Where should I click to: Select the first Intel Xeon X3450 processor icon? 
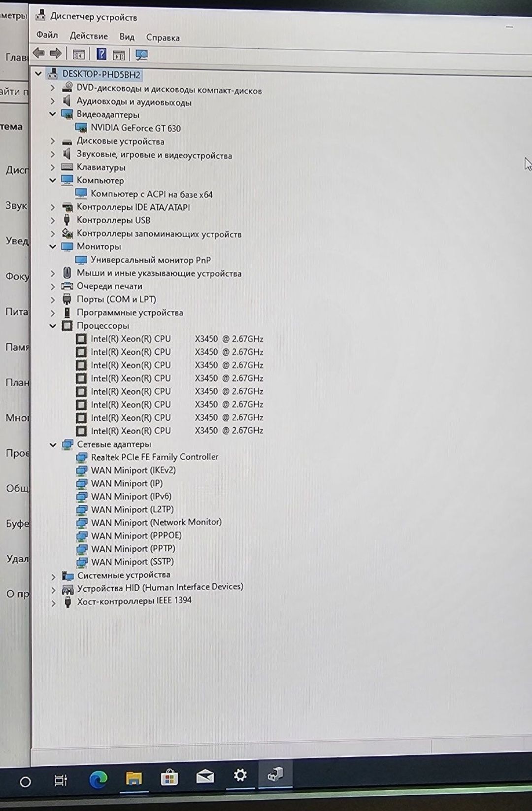[x=81, y=339]
